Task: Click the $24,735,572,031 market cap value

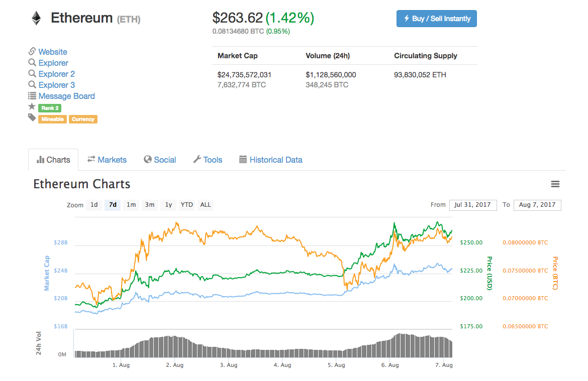Action: pyautogui.click(x=245, y=75)
